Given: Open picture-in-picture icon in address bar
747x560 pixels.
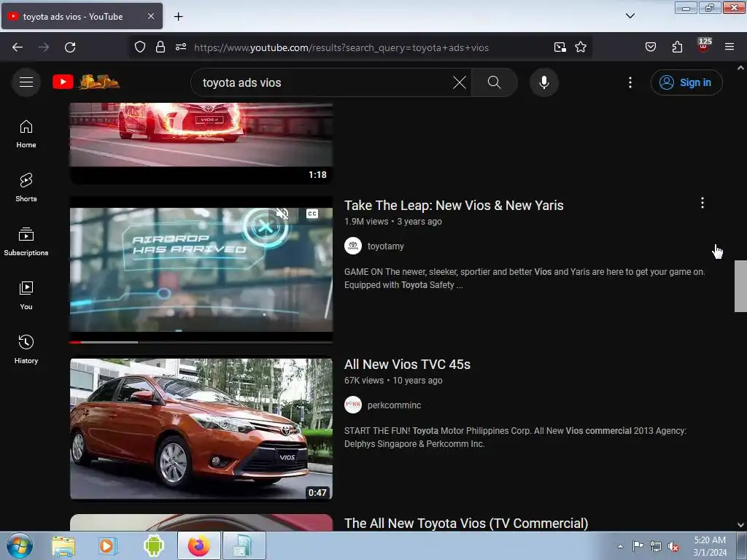Looking at the screenshot, I should pyautogui.click(x=560, y=47).
